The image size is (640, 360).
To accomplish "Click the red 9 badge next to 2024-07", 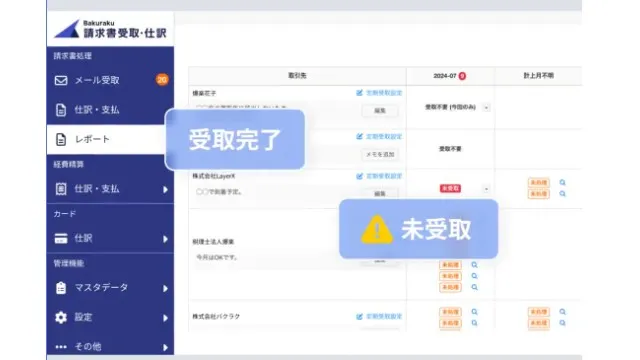I will 462,76.
